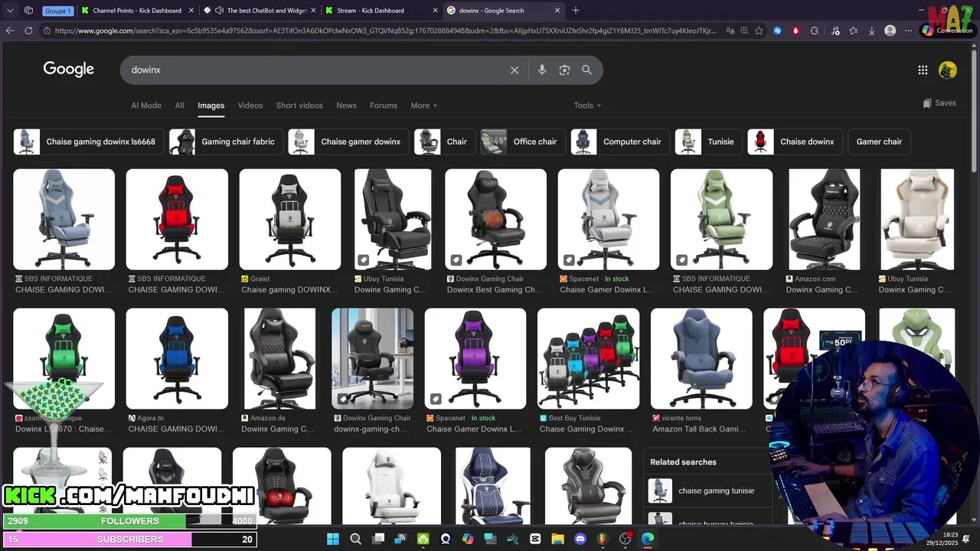Submit search with the magnifier icon
The height and width of the screenshot is (551, 980).
586,70
